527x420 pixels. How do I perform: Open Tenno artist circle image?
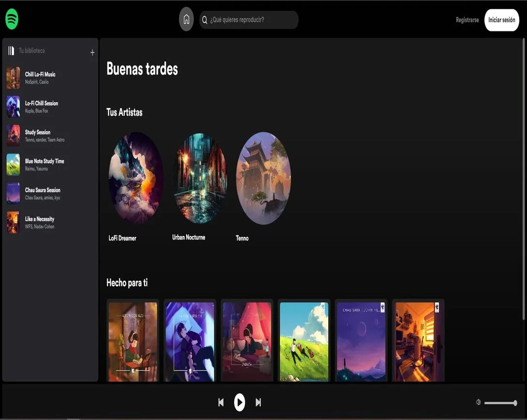[264, 178]
